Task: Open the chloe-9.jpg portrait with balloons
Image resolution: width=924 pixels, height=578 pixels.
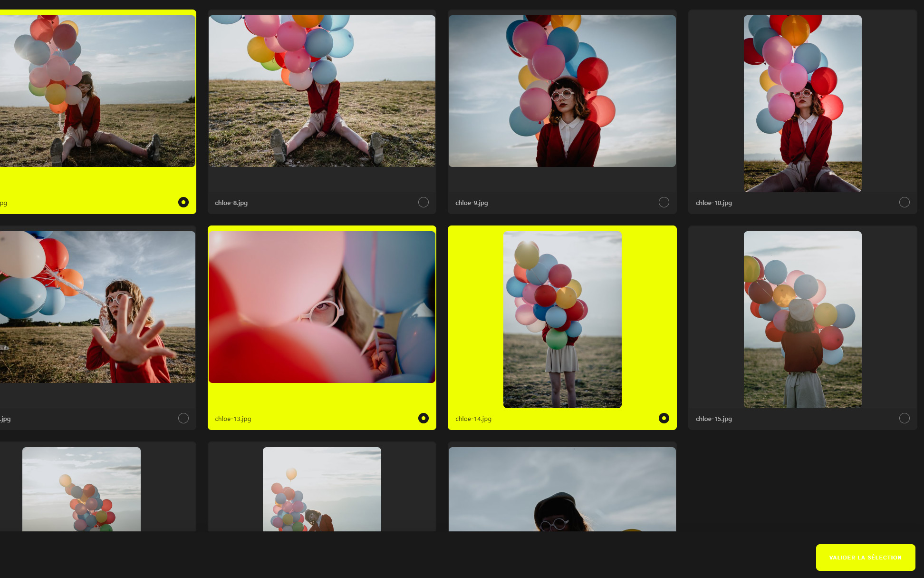Action: [562, 91]
